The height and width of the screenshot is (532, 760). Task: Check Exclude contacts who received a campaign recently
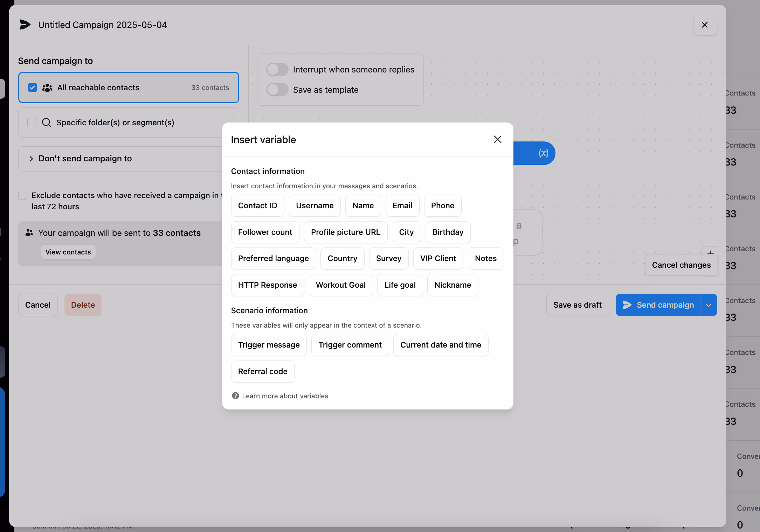pos(22,195)
